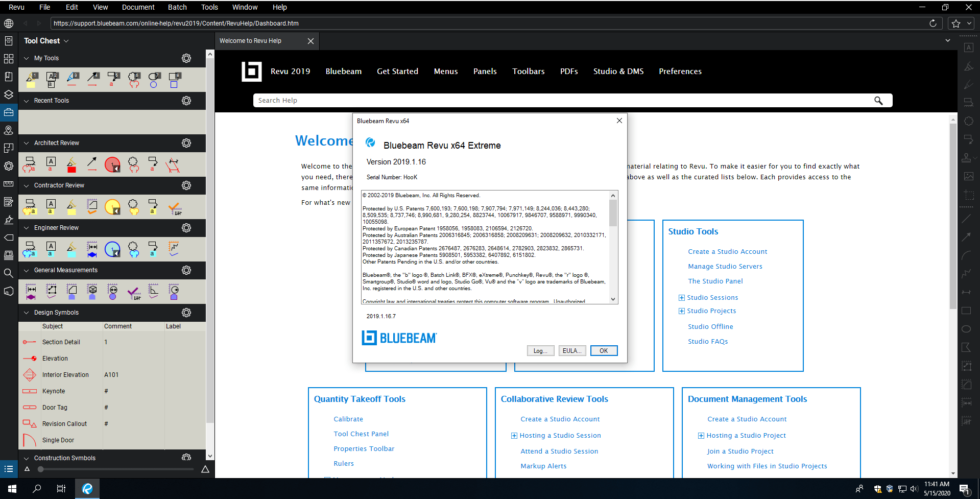Click the search magnifier in Search Help
This screenshot has width=980, height=499.
pyautogui.click(x=878, y=101)
